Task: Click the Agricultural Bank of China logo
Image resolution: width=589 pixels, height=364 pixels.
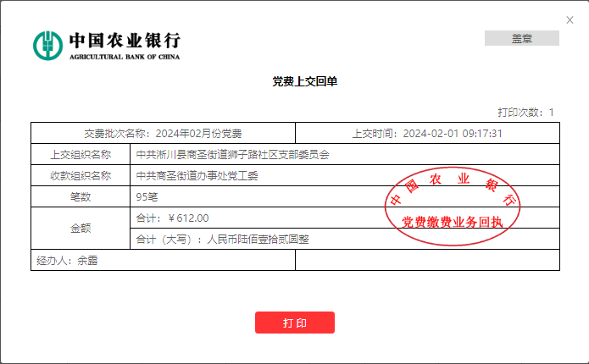Action: click(47, 46)
